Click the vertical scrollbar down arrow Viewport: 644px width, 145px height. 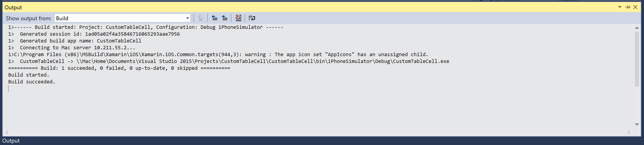pyautogui.click(x=637, y=124)
